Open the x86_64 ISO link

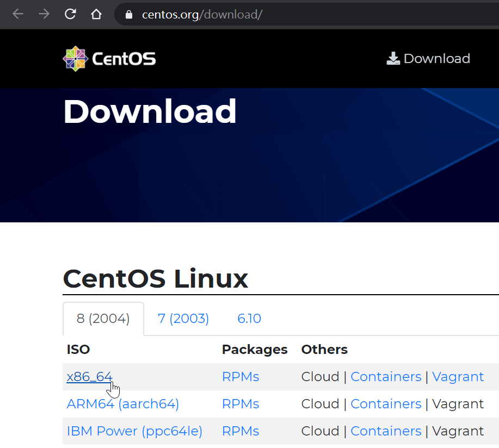[89, 377]
